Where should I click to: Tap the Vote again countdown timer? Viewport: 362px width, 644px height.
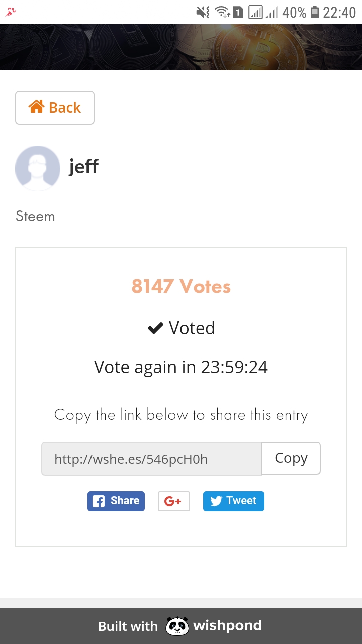pos(181,367)
